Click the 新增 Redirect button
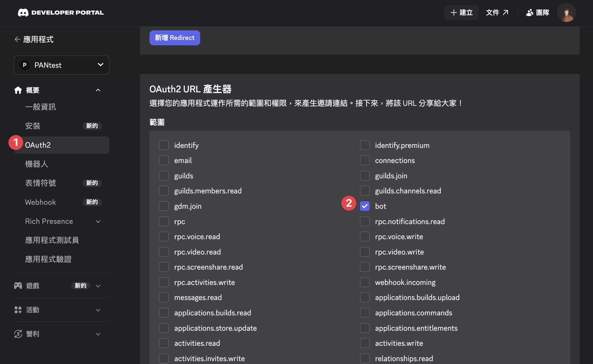This screenshot has height=364, width=593. (x=175, y=38)
